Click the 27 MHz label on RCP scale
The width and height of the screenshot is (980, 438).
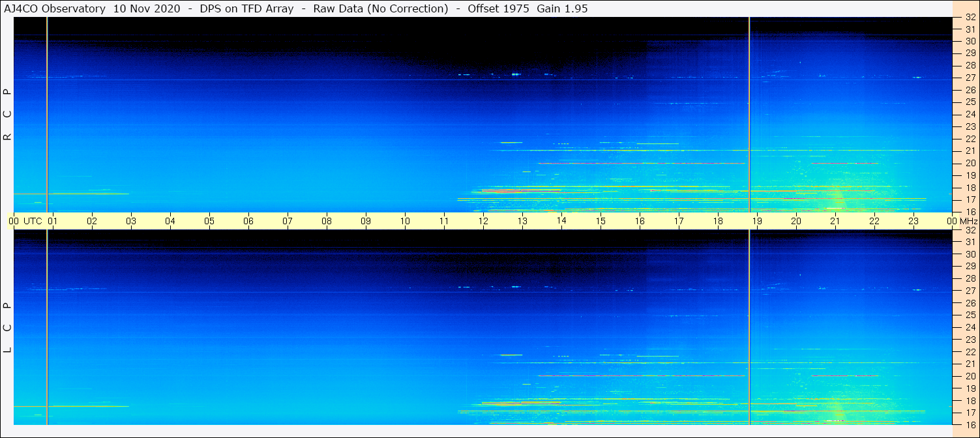click(x=970, y=78)
